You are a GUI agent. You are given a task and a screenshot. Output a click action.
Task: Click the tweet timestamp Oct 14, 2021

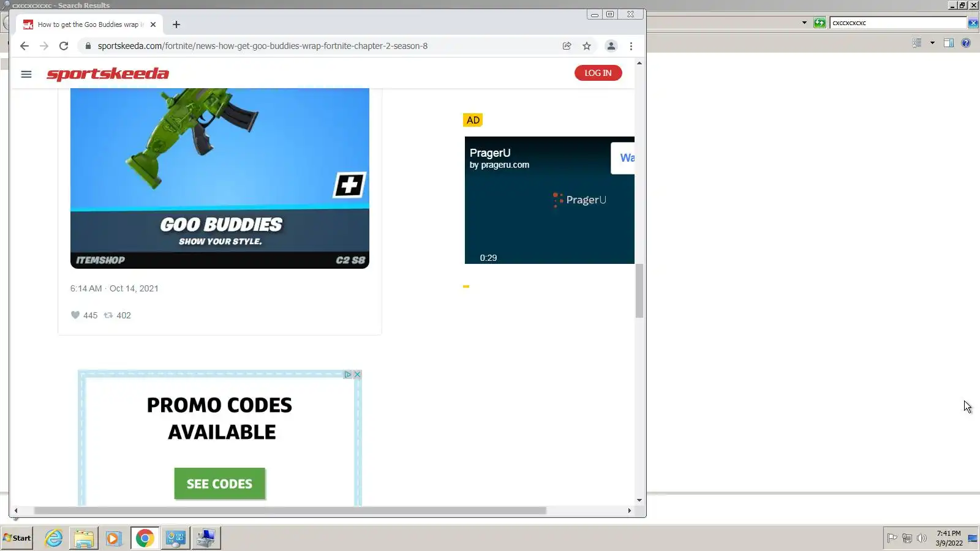click(x=114, y=288)
